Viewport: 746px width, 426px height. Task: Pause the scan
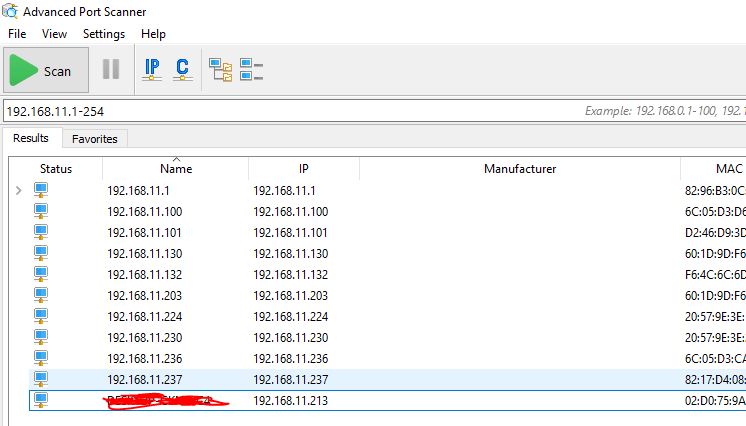tap(111, 69)
